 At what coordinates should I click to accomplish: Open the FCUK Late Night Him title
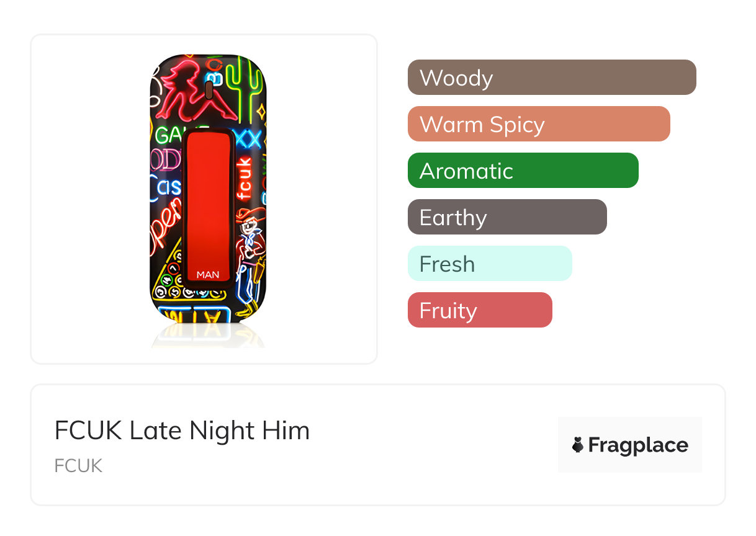[x=182, y=431]
